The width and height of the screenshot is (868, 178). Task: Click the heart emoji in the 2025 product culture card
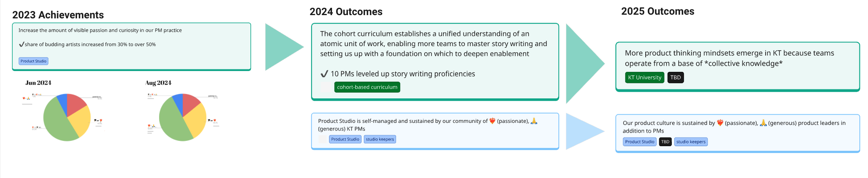720,123
